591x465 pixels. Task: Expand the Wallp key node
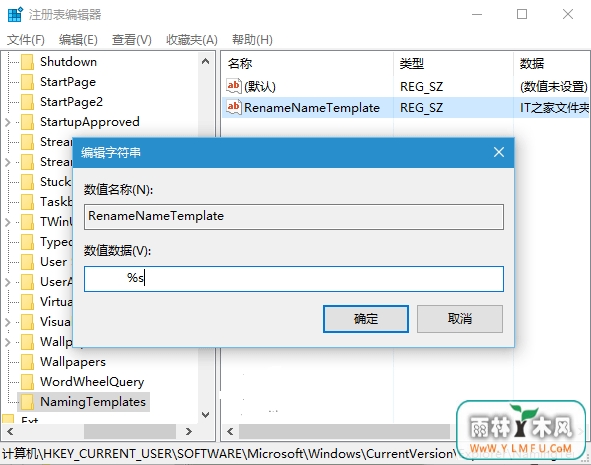tap(8, 342)
